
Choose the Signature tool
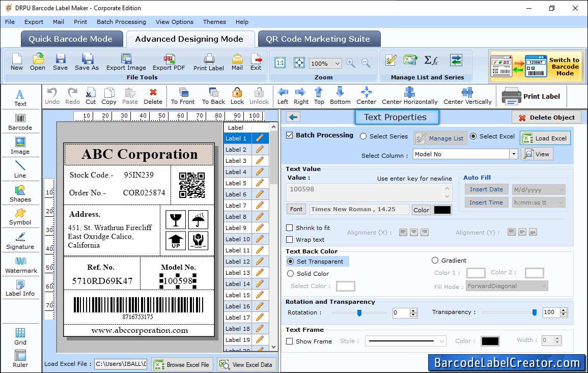[20, 241]
